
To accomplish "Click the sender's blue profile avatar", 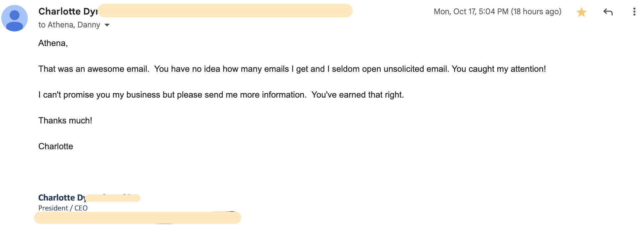I will click(x=15, y=18).
